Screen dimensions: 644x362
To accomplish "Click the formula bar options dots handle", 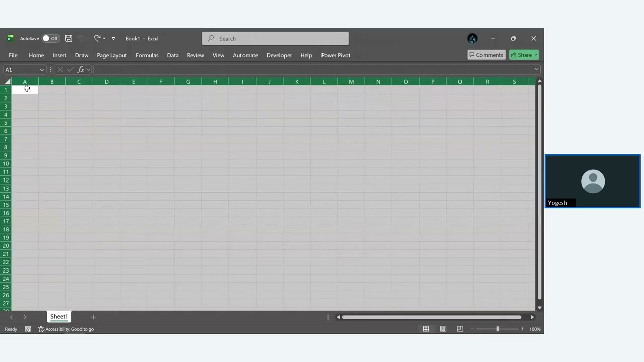I will (51, 70).
